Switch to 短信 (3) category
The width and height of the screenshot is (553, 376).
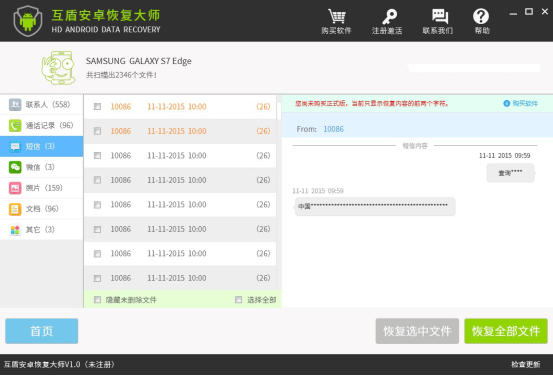(x=42, y=146)
